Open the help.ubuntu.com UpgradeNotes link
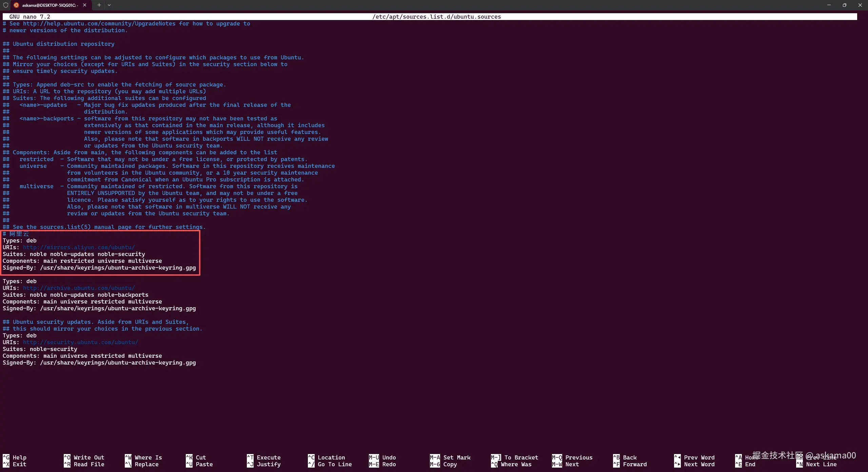This screenshot has height=472, width=868. tap(99, 24)
